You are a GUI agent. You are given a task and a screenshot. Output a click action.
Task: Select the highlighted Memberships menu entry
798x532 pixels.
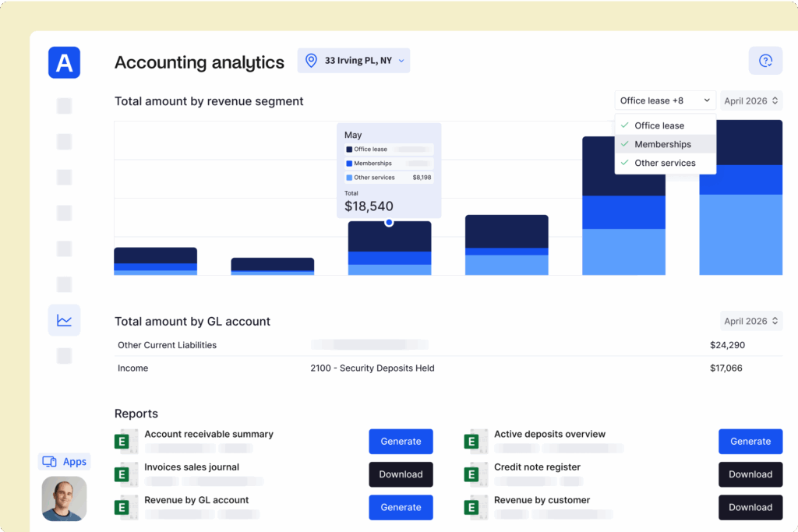click(x=663, y=144)
